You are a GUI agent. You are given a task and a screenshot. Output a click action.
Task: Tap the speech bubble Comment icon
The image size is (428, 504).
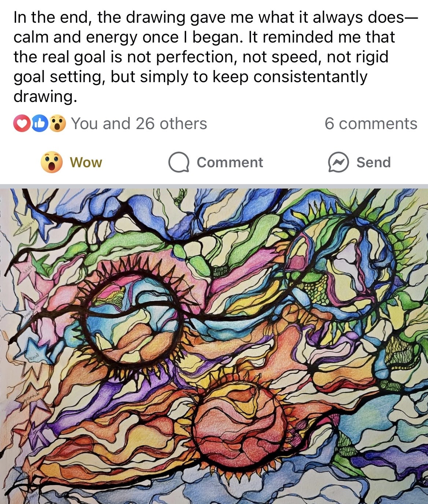tap(179, 162)
